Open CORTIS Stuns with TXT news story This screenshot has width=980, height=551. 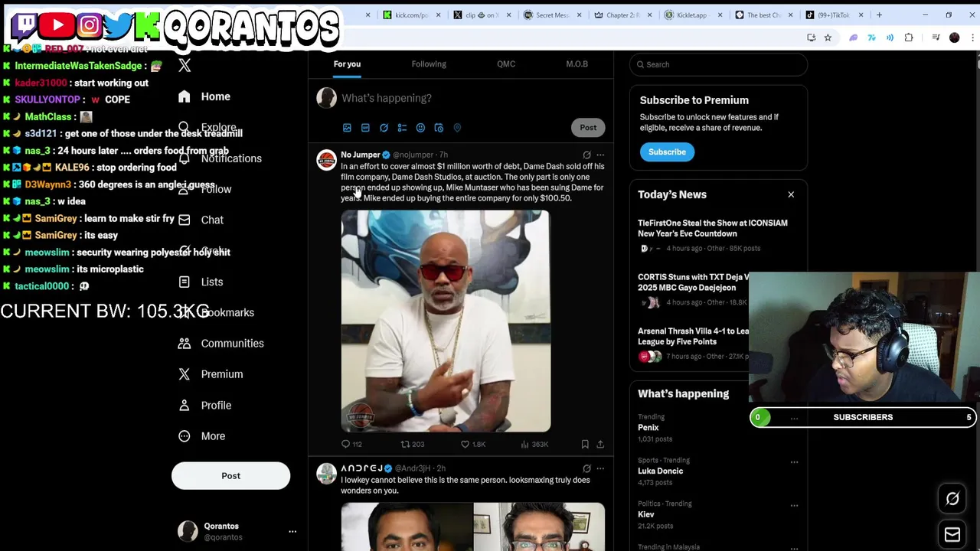pos(693,289)
